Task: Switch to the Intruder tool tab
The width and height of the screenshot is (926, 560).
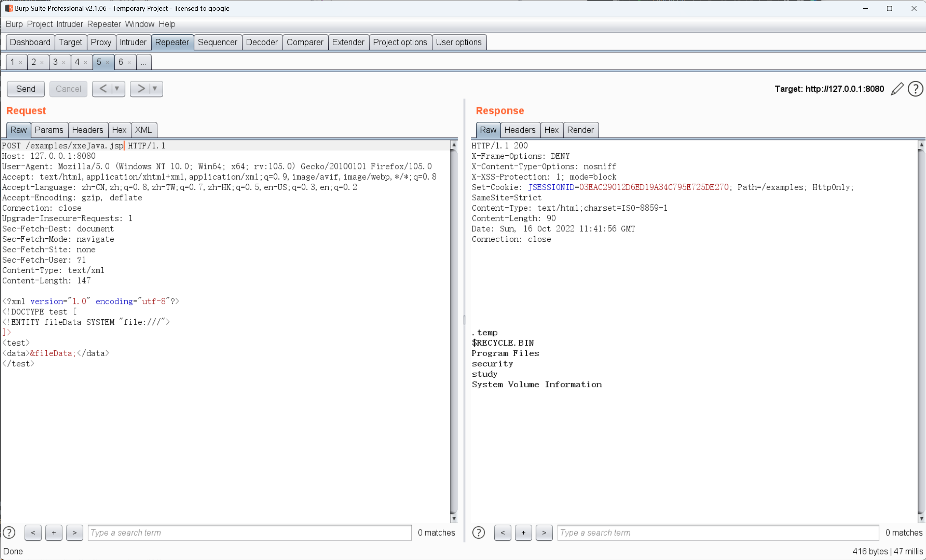Action: (133, 42)
